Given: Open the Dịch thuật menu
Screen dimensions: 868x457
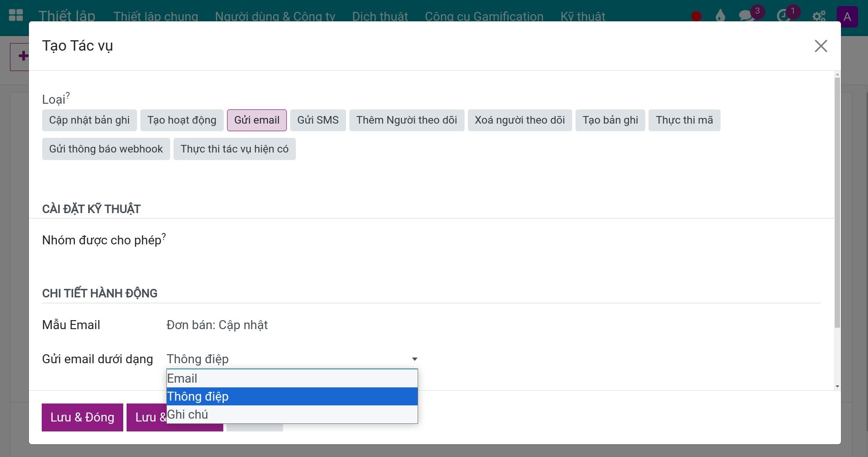Looking at the screenshot, I should (x=380, y=17).
